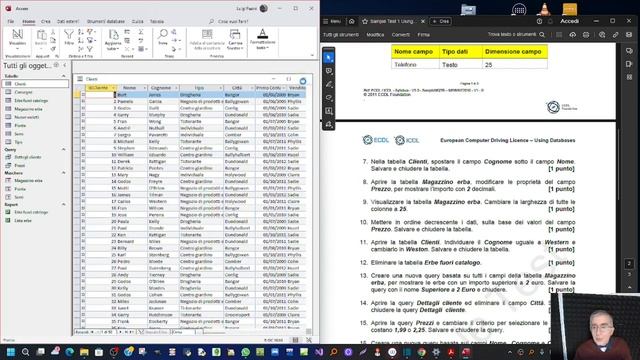Open the Modifica menu in Acrobat
The width and height of the screenshot is (640, 360).
click(x=375, y=35)
